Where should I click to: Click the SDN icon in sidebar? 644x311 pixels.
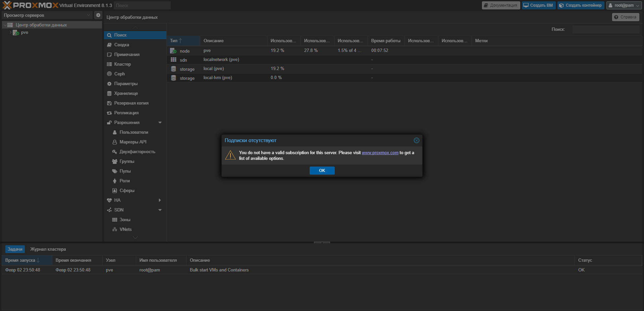tap(109, 210)
